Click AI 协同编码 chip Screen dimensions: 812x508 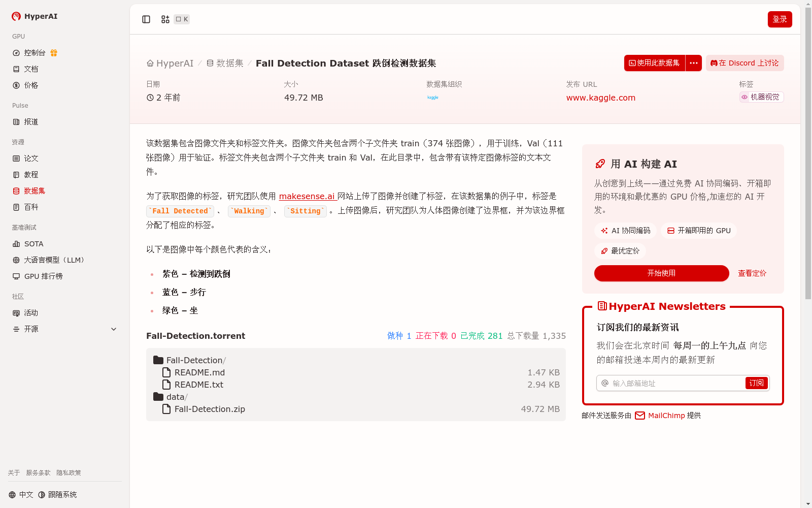click(626, 231)
